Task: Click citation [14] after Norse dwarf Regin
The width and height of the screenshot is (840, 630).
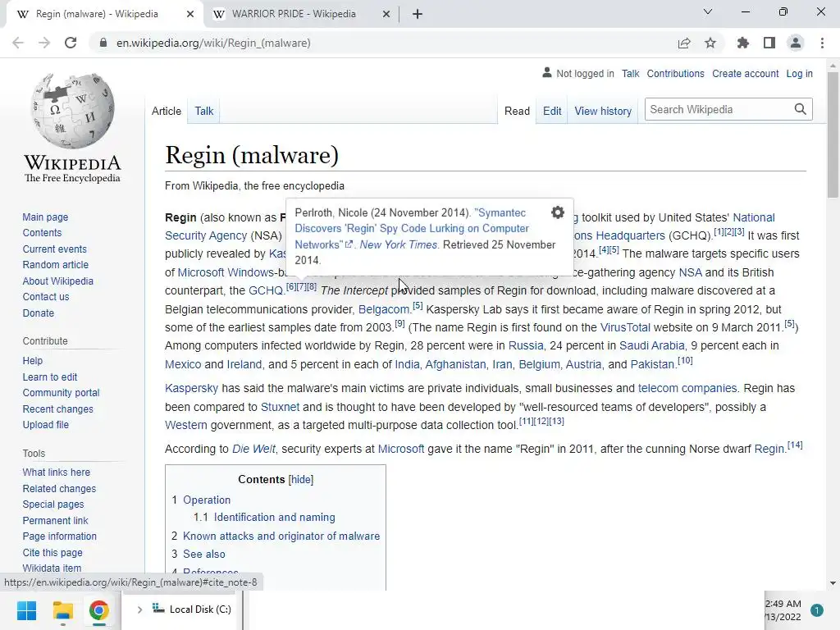Action: pos(794,445)
